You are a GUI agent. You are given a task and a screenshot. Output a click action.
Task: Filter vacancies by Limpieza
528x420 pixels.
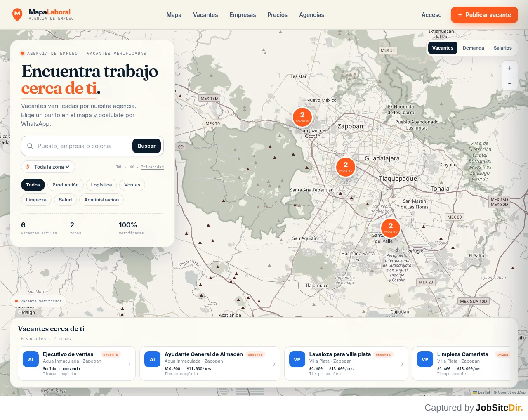36,200
